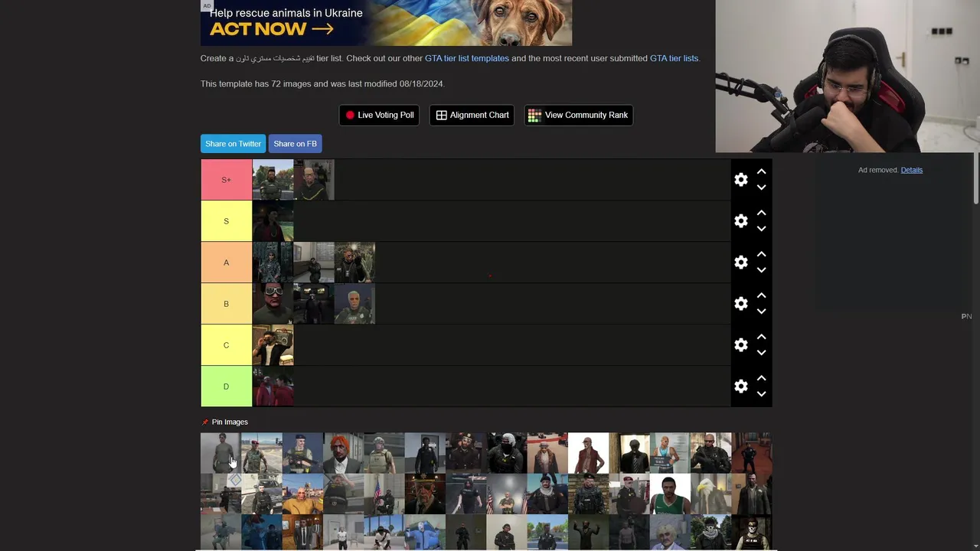Open GTA tier lists link
980x551 pixels.
point(674,58)
